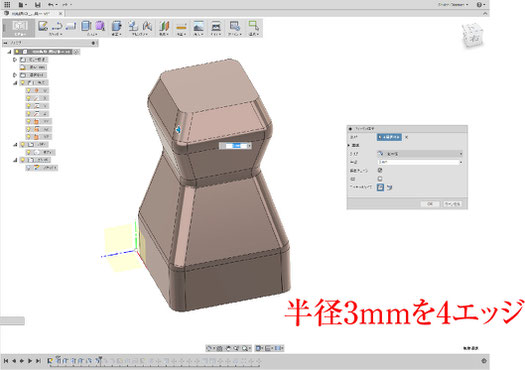Collapse the Sketches folder
The width and height of the screenshot is (525, 370).
[15, 160]
